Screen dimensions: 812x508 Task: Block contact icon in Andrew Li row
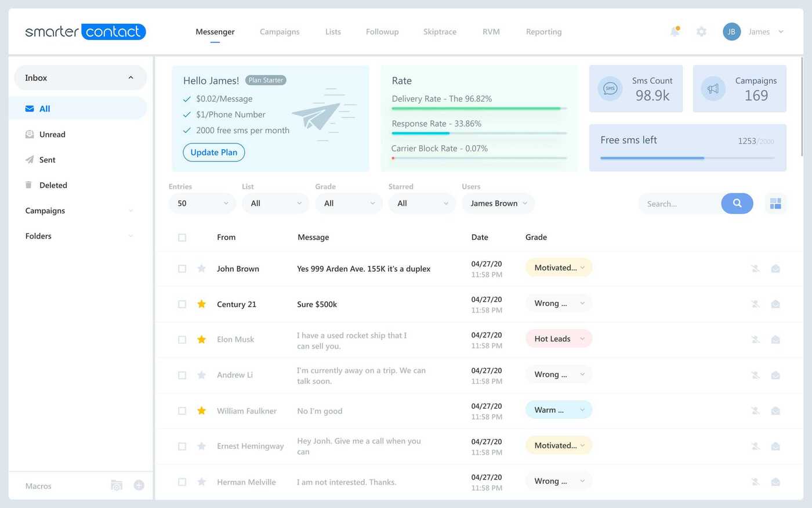pyautogui.click(x=755, y=375)
